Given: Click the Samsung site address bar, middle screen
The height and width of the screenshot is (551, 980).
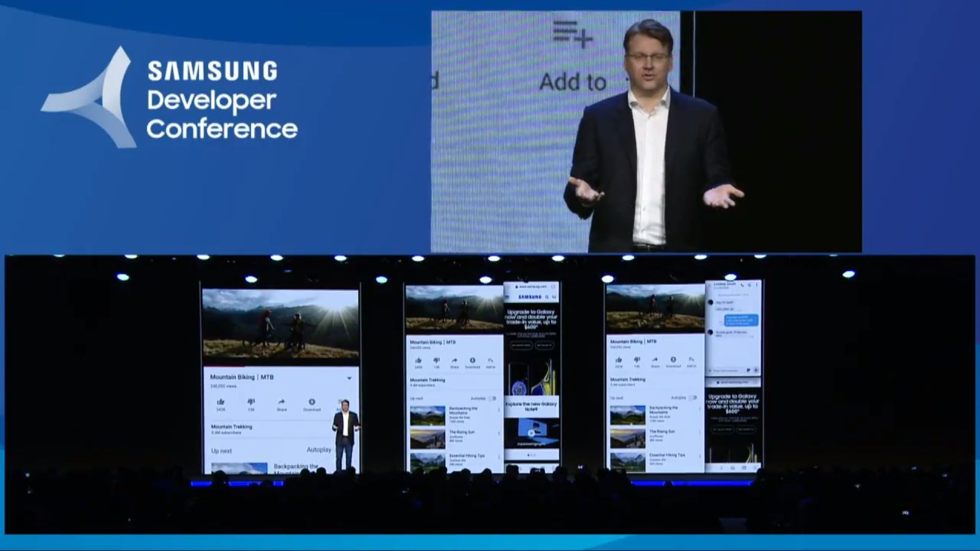Looking at the screenshot, I should [x=530, y=287].
